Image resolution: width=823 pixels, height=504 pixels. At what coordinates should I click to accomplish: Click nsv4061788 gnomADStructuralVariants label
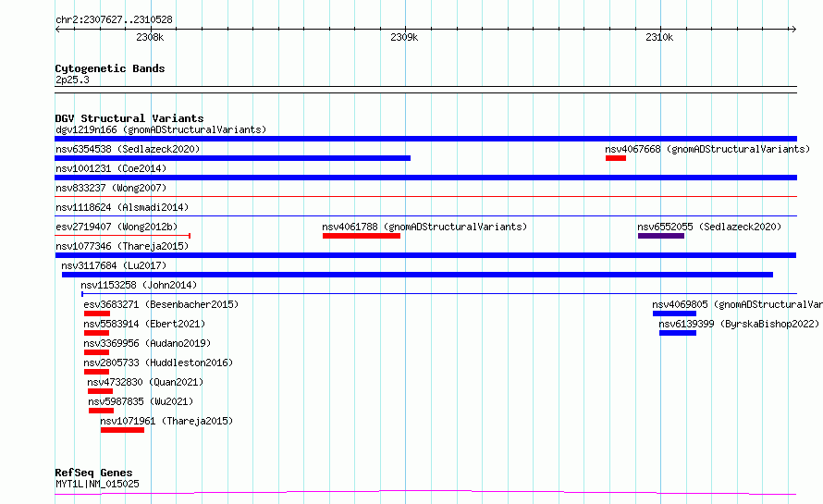click(424, 227)
